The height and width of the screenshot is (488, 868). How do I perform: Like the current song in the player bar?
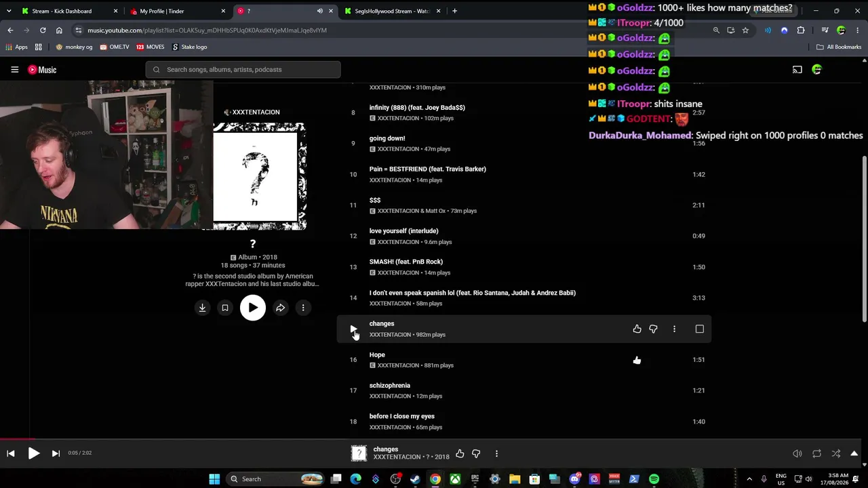click(x=460, y=453)
